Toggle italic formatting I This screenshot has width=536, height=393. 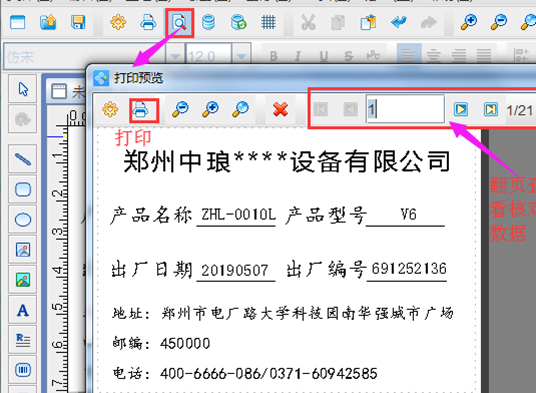(x=298, y=56)
